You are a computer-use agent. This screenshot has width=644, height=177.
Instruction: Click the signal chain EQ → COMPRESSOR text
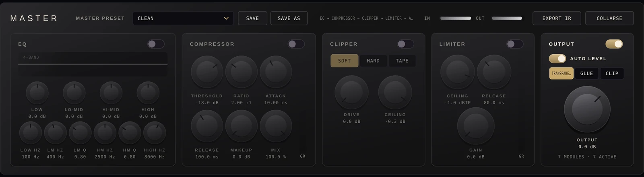367,18
